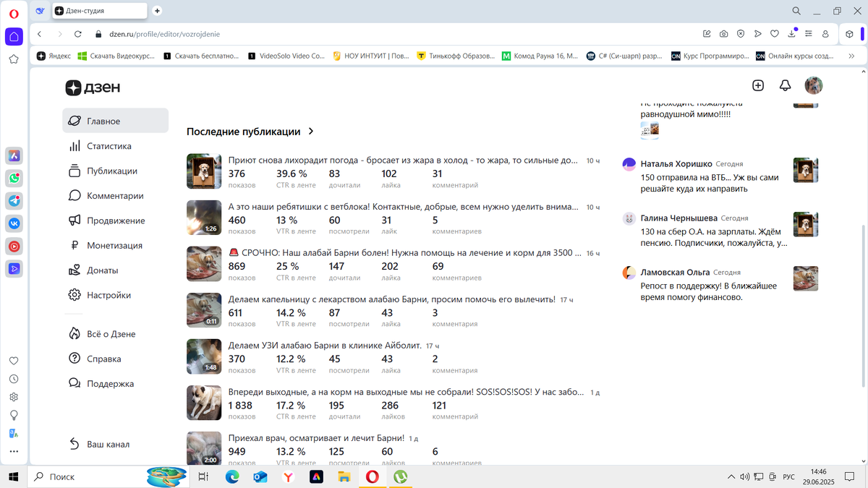Open history clock icon in sidebar
Viewport: 868px width, 488px height.
pyautogui.click(x=14, y=379)
